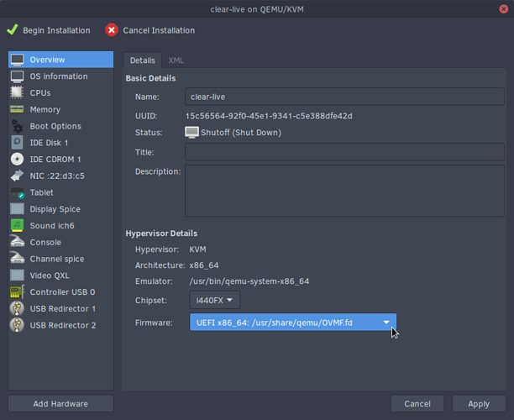The image size is (514, 420).
Task: Click the Shutoff status monitor icon
Action: (x=191, y=133)
